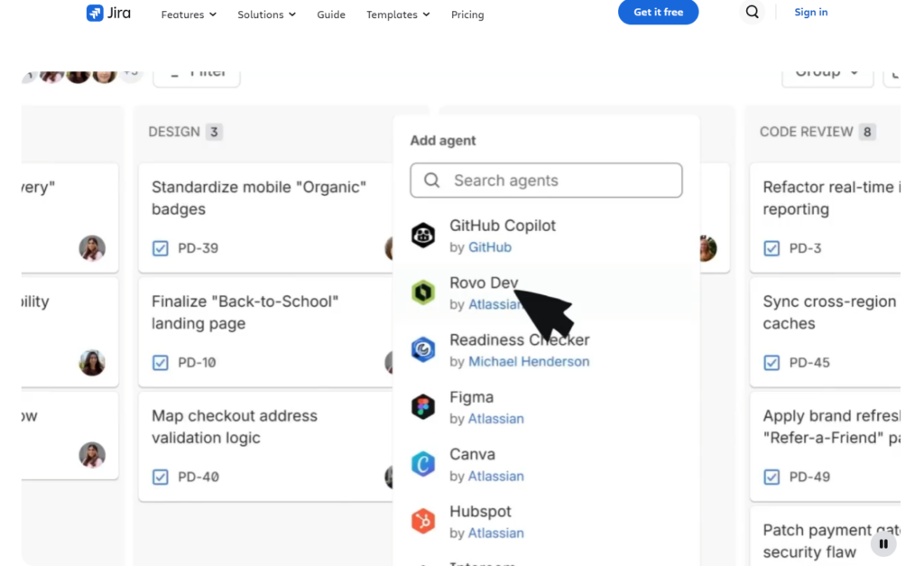Click the DESIGN column header
Image resolution: width=924 pixels, height=566 pixels.
click(174, 132)
